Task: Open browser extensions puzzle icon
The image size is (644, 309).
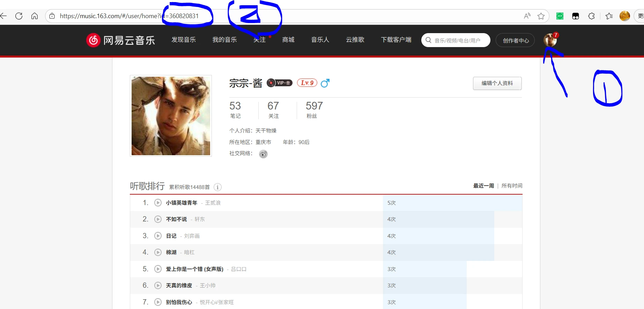Action: [x=591, y=16]
